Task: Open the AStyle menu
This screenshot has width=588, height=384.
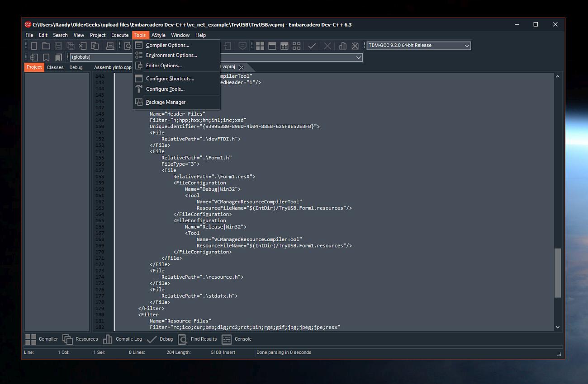Action: (x=158, y=35)
